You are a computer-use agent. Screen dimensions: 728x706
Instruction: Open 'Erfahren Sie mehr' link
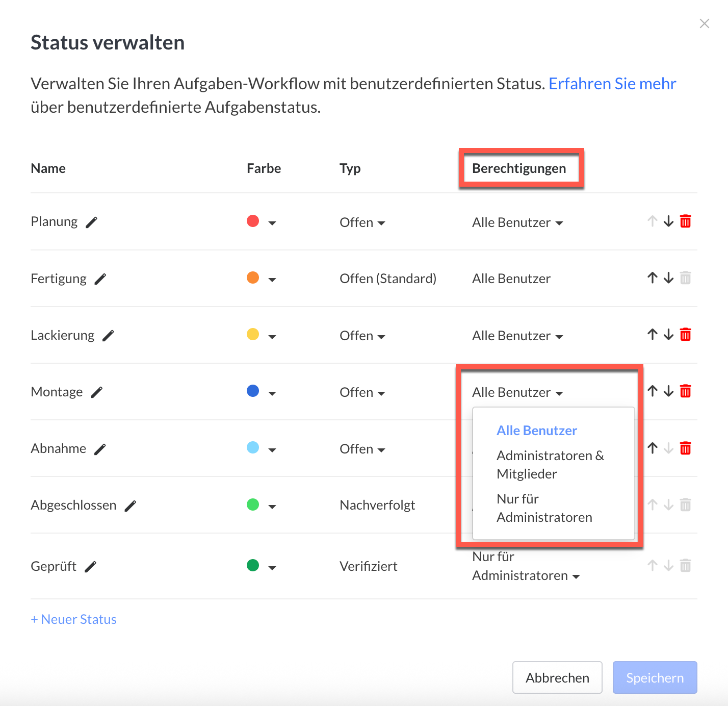[612, 84]
